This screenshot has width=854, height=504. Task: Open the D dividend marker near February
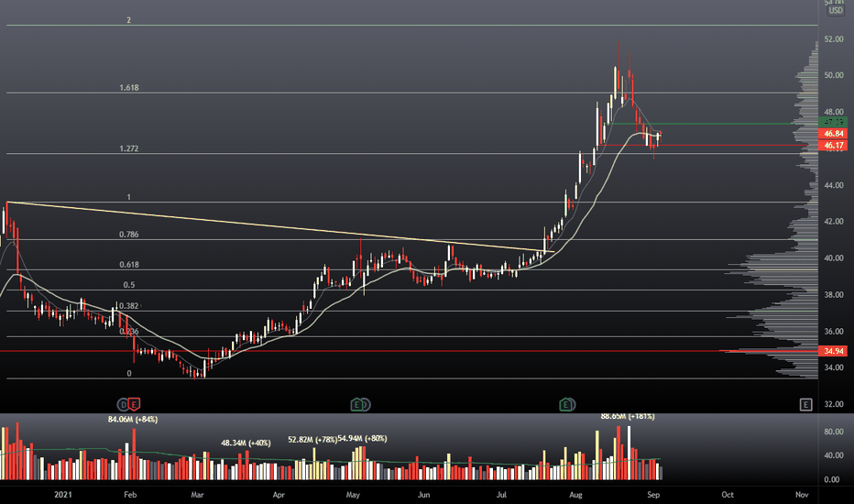click(x=123, y=404)
